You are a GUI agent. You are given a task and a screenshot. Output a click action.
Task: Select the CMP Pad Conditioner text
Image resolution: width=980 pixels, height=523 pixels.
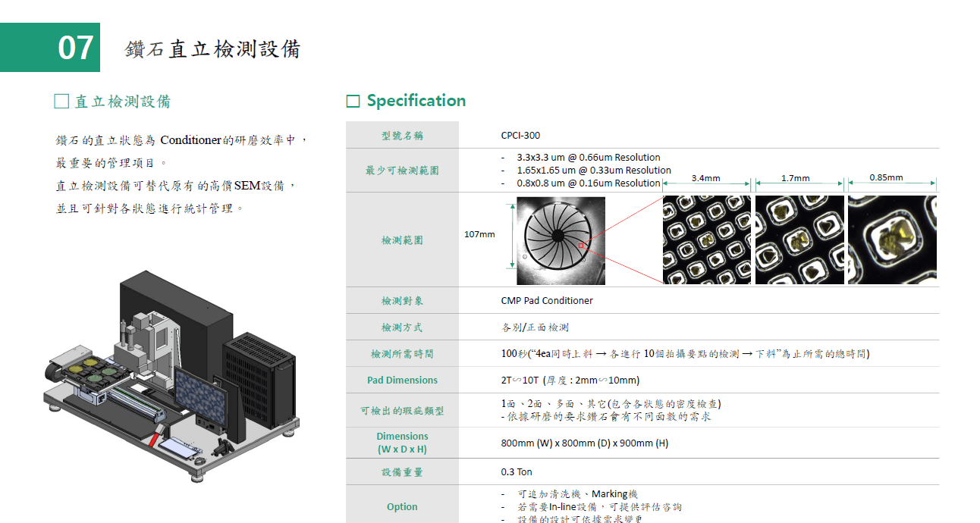tap(547, 301)
